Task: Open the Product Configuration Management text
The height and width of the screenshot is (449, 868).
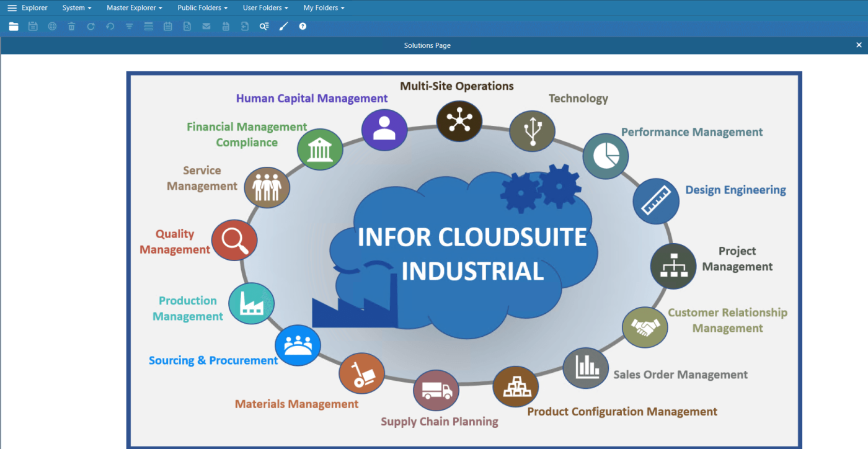Action: click(x=622, y=412)
